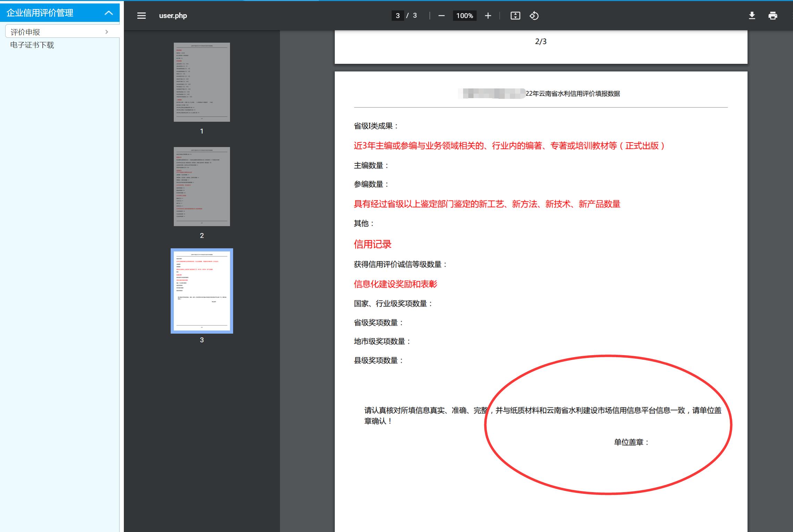Screen dimensions: 793x532
Task: Zoom out with the minus button
Action: (441, 16)
